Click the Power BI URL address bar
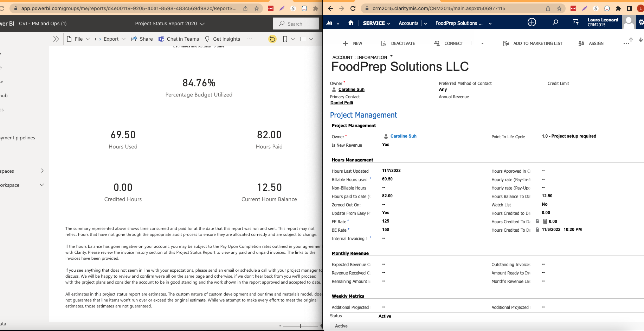Screen dimensions: 644x331 pyautogui.click(x=129, y=8)
